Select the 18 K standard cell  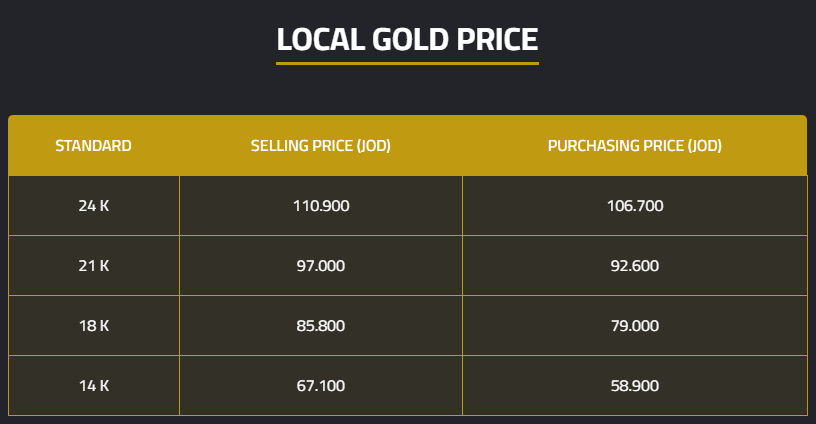(93, 326)
